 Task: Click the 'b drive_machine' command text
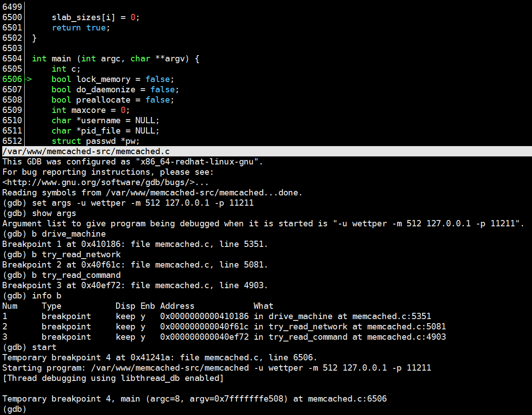pos(69,234)
